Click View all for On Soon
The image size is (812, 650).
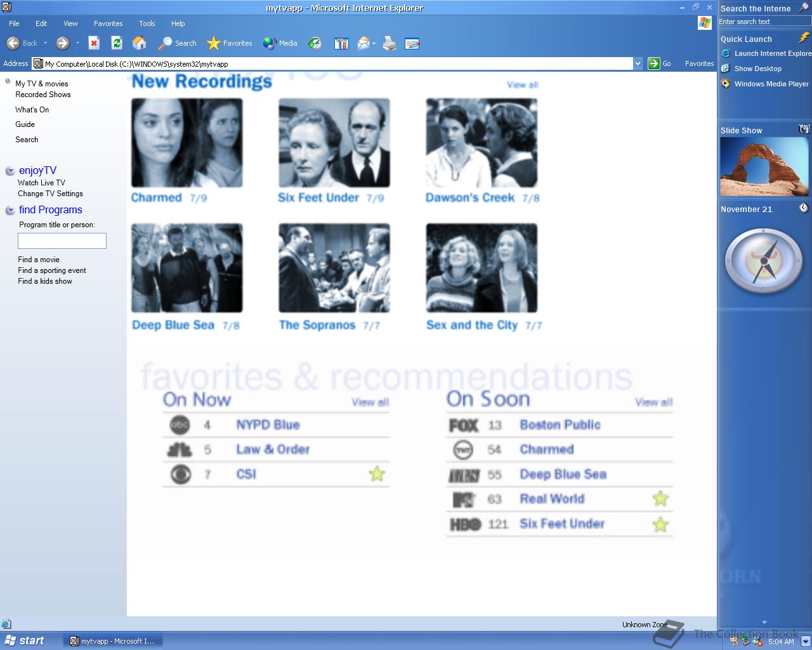point(654,402)
